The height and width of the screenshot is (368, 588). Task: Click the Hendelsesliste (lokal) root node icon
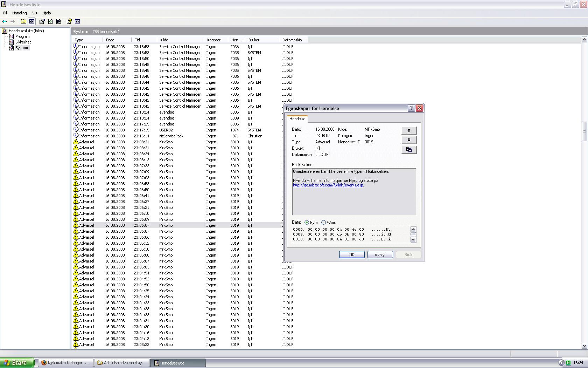(x=5, y=31)
